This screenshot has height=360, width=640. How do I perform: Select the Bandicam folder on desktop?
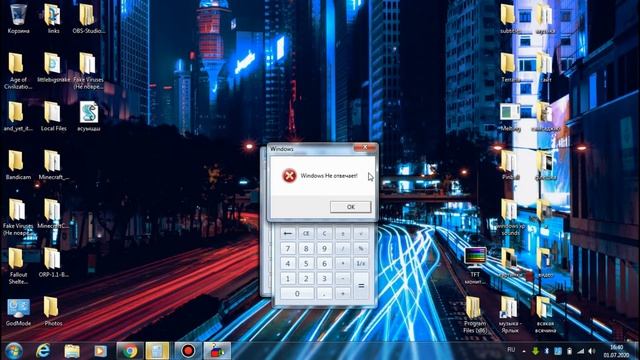tap(18, 165)
